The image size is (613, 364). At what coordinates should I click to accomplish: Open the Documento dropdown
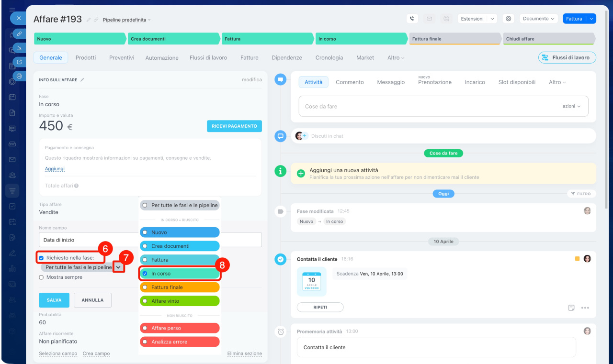click(x=538, y=19)
